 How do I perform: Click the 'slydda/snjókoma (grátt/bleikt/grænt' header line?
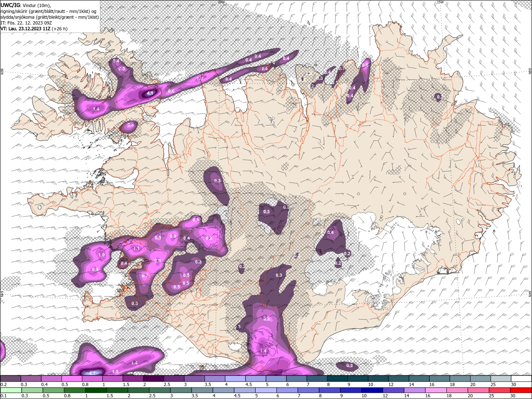49,17
